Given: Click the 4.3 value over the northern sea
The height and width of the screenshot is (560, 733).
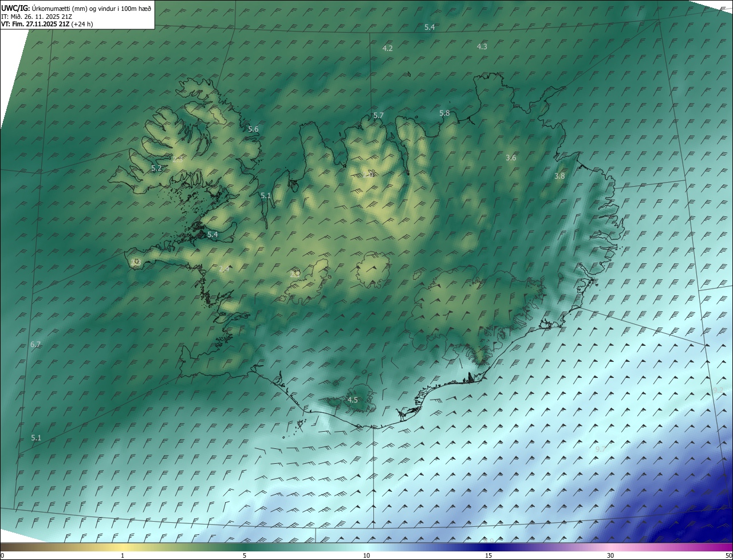Looking at the screenshot, I should coord(482,46).
